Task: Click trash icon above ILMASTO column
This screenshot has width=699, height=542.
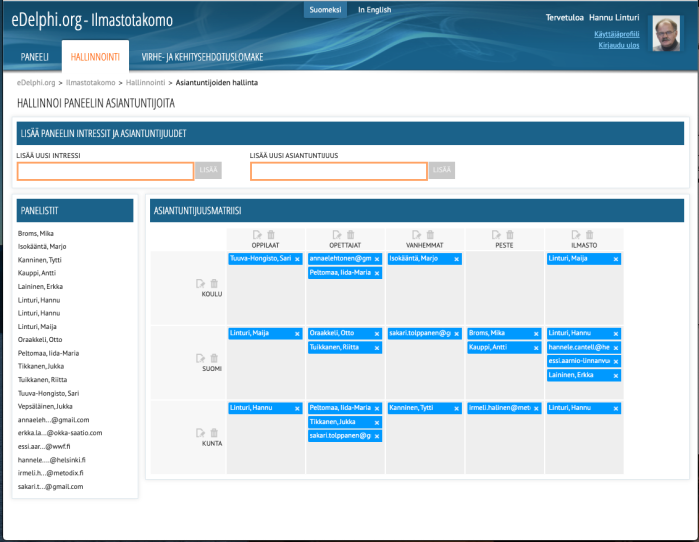Action: [590, 234]
